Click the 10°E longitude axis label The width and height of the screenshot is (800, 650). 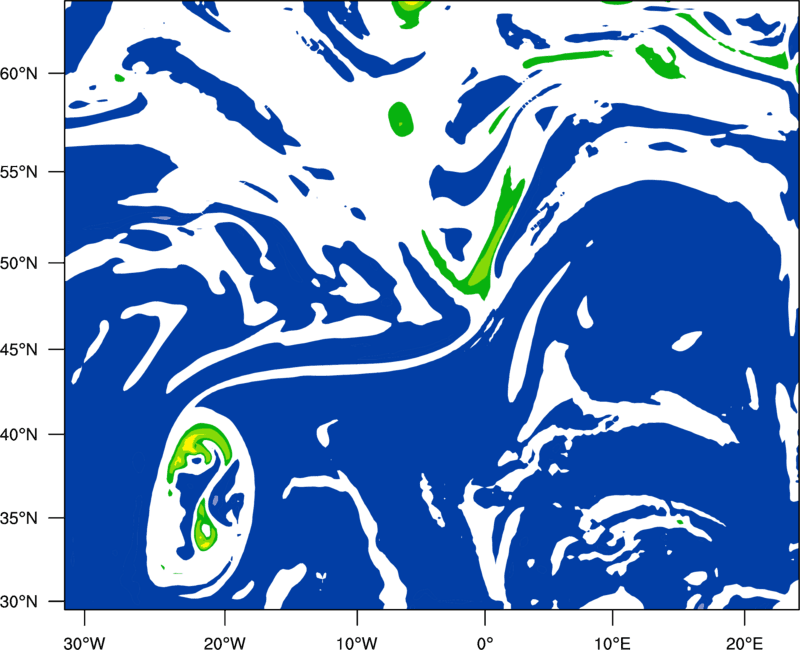pos(612,643)
